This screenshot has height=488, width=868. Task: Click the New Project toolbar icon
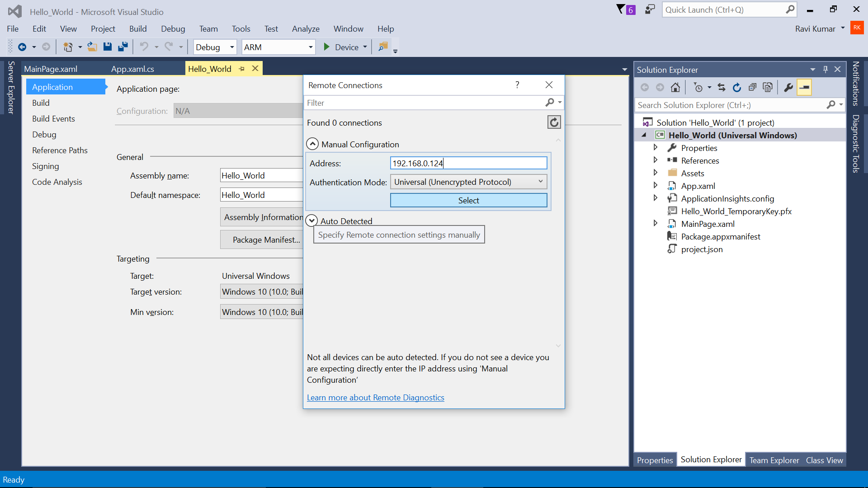(x=68, y=47)
